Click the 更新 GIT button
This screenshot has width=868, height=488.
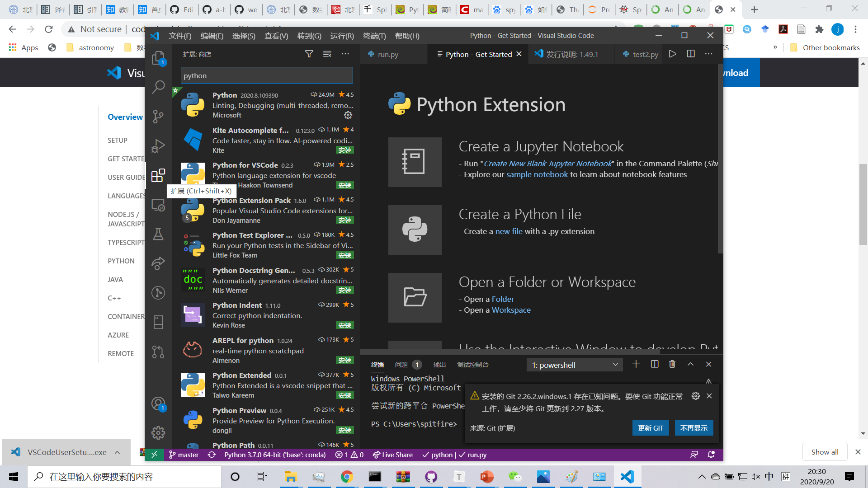(651, 428)
